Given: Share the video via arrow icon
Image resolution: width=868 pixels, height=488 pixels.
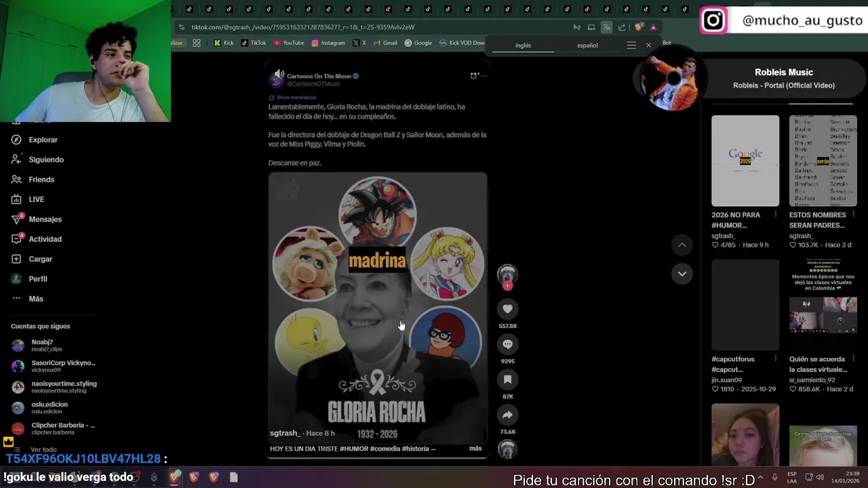Looking at the screenshot, I should 507,415.
